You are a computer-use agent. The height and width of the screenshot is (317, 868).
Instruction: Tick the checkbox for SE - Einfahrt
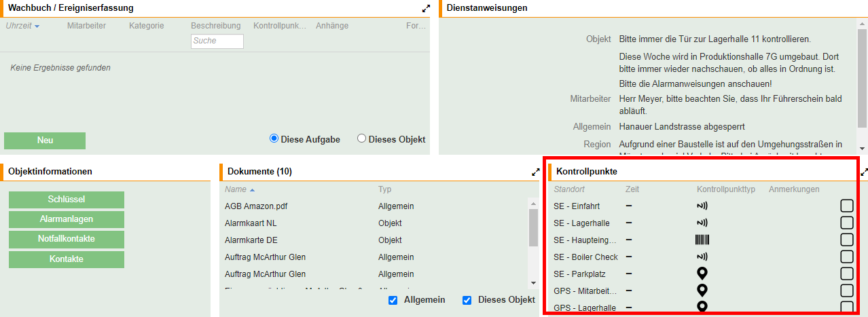(846, 206)
